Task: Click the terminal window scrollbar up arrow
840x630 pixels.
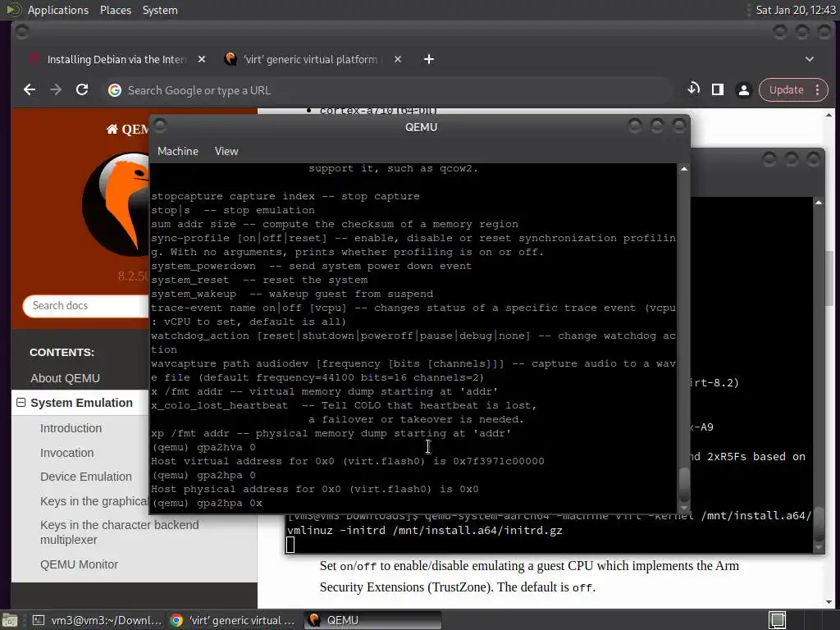Action: pyautogui.click(x=819, y=203)
